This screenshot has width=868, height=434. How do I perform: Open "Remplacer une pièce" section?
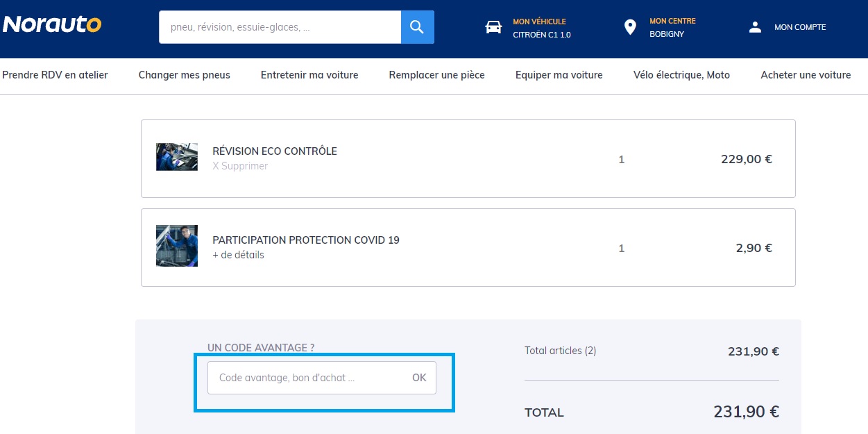[x=436, y=75]
